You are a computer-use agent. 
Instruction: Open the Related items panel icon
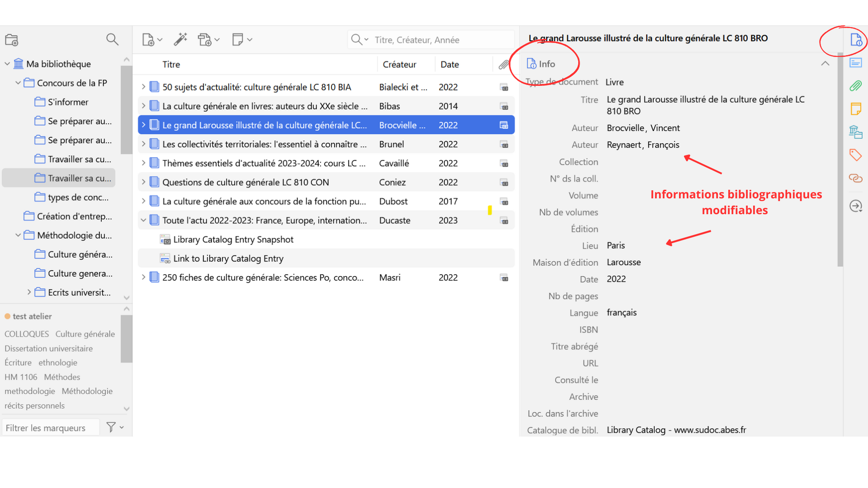coord(856,178)
